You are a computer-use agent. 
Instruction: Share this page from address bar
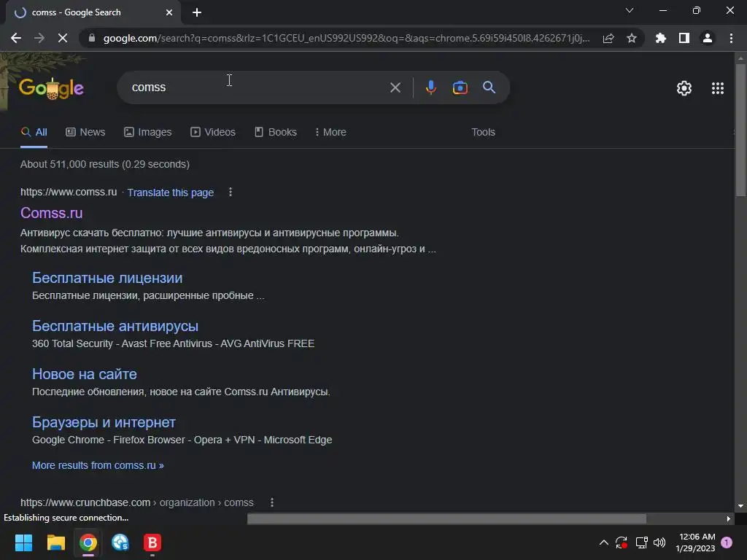608,38
